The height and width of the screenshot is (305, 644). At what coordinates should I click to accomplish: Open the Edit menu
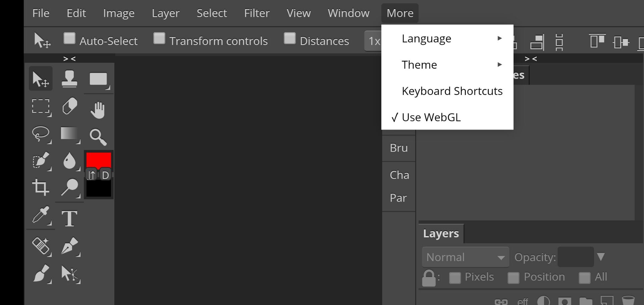[x=76, y=13]
